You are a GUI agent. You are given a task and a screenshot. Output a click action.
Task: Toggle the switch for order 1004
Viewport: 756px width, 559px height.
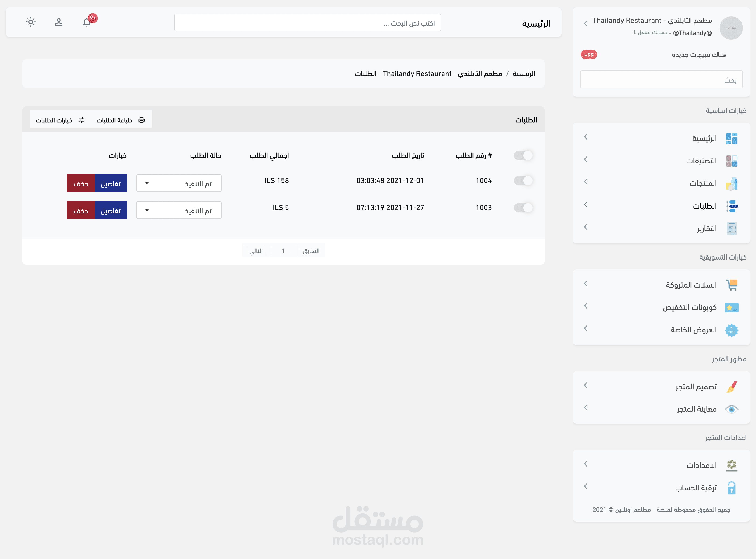click(523, 180)
